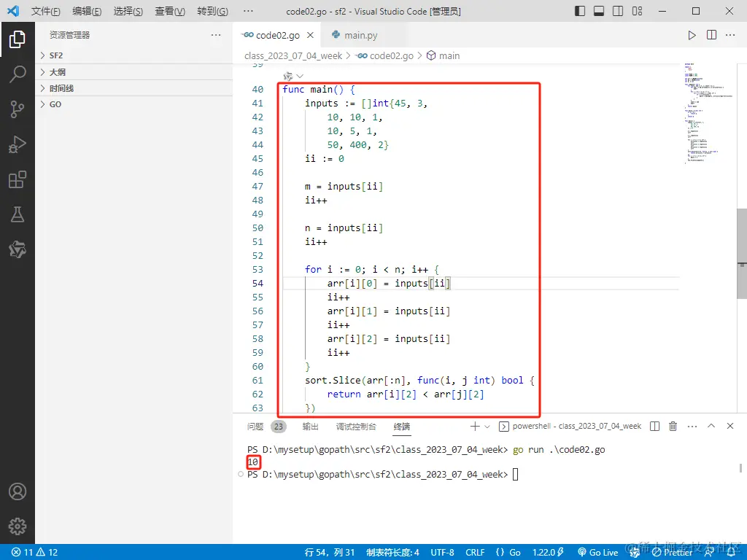Click the 23 problems count badge
The height and width of the screenshot is (560, 747).
click(x=279, y=426)
